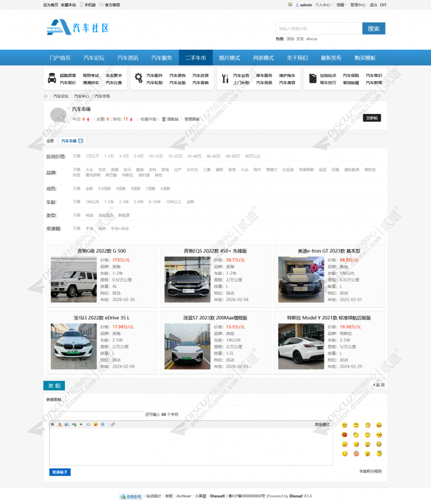Open the 特斯拉 Model Y photo
The height and width of the screenshot is (504, 431).
[301, 346]
